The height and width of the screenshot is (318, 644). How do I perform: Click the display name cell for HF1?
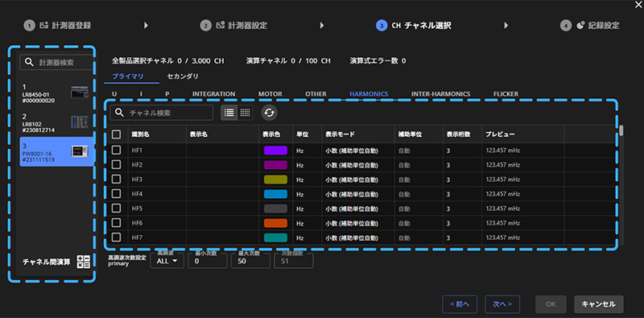(x=222, y=151)
